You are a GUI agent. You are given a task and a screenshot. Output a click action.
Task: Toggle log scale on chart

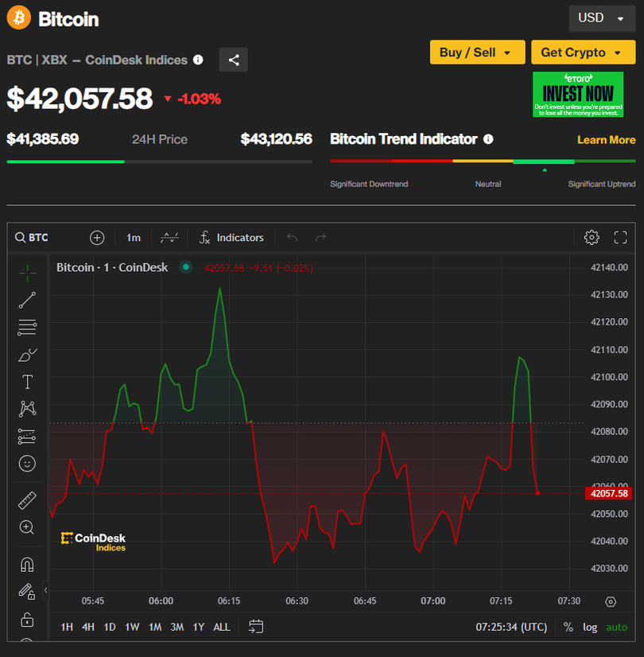[x=590, y=627]
